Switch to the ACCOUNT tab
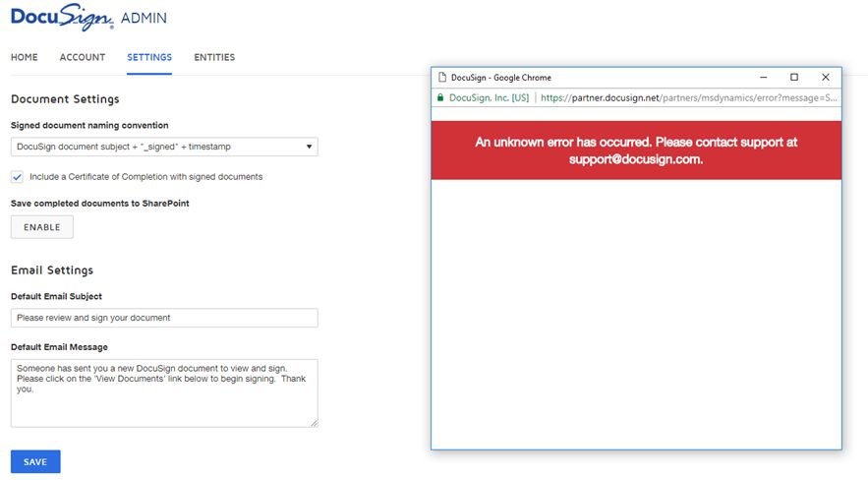Screen dimensions: 868x480 click(x=83, y=57)
